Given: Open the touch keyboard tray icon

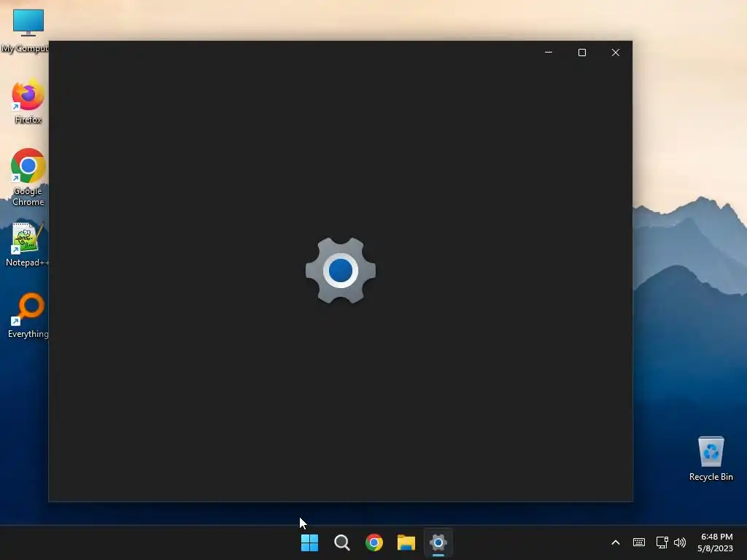Looking at the screenshot, I should pyautogui.click(x=639, y=542).
